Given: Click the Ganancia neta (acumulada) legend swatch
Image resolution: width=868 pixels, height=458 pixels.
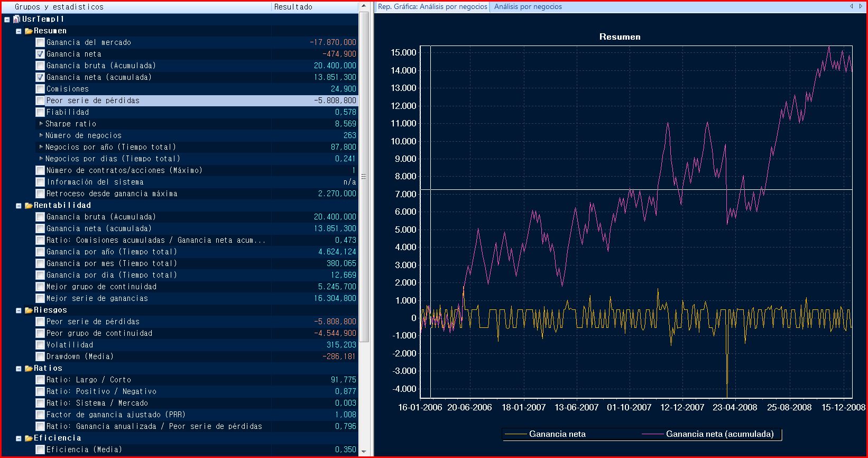Looking at the screenshot, I should [x=652, y=434].
